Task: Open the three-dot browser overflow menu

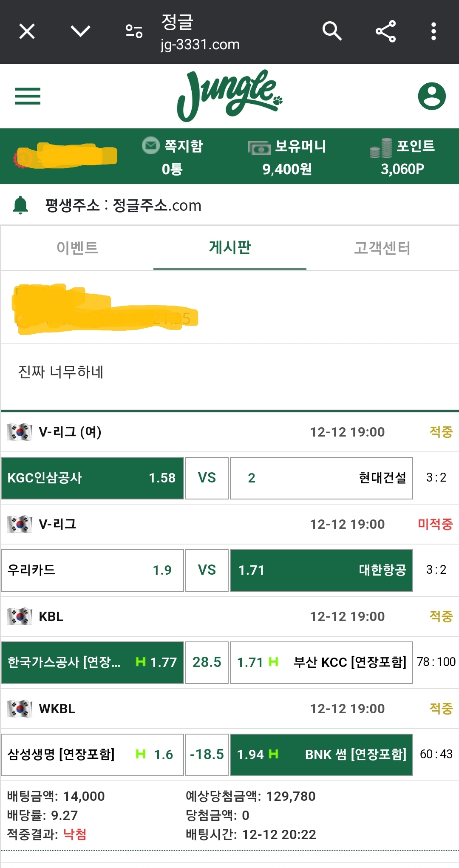Action: tap(433, 31)
